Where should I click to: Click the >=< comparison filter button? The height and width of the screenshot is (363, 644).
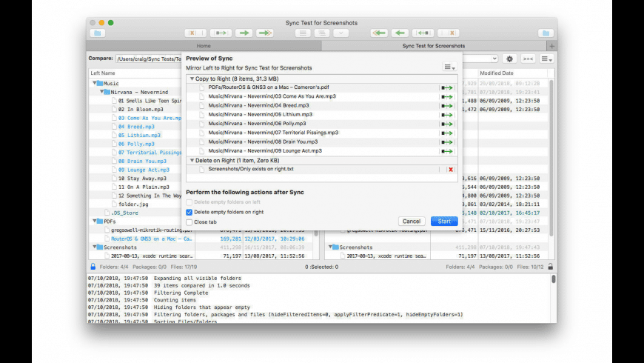coord(528,59)
